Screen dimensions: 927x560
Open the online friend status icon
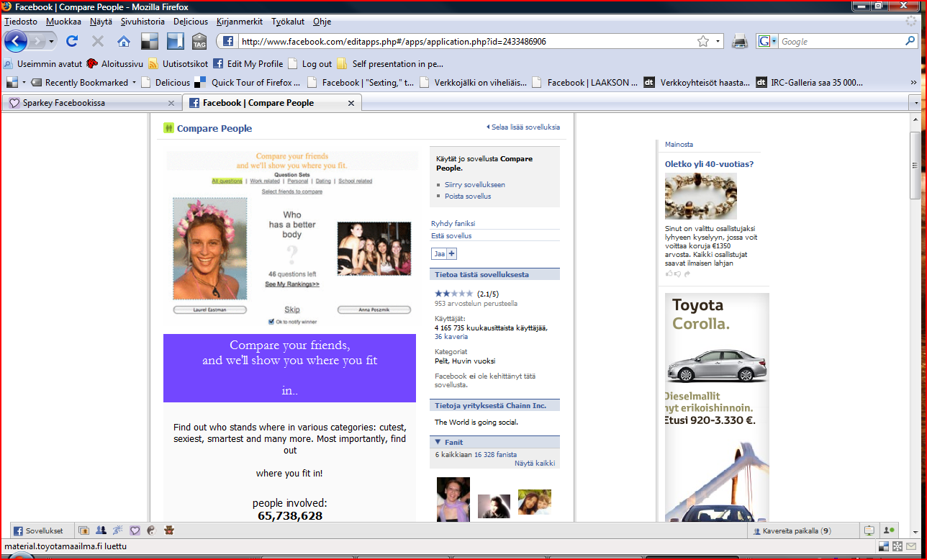tap(890, 531)
